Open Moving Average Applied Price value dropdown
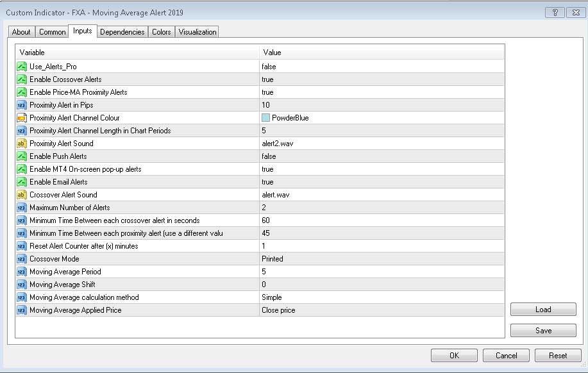 382,310
